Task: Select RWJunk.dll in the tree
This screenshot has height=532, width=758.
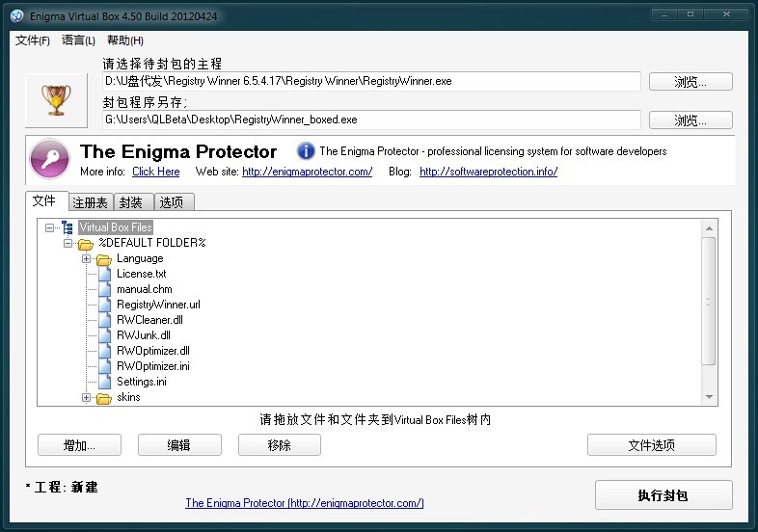Action: [144, 335]
